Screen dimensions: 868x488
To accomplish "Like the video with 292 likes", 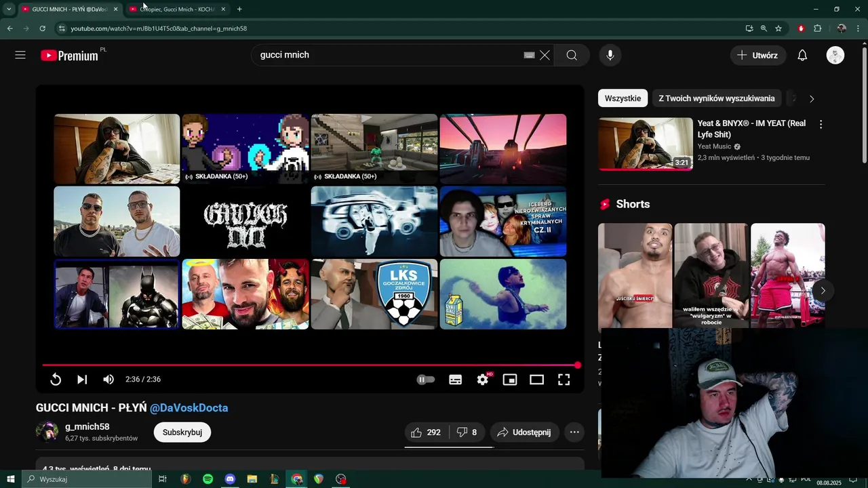I will (427, 432).
